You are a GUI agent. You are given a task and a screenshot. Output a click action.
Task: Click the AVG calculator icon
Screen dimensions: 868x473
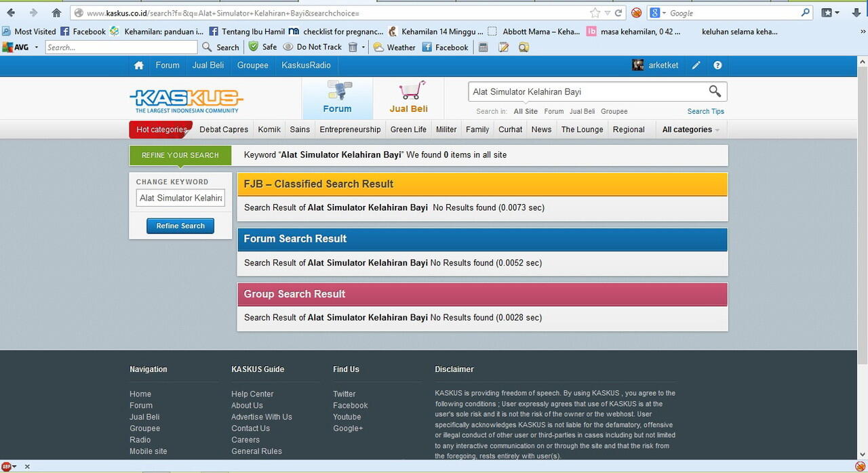click(x=483, y=47)
